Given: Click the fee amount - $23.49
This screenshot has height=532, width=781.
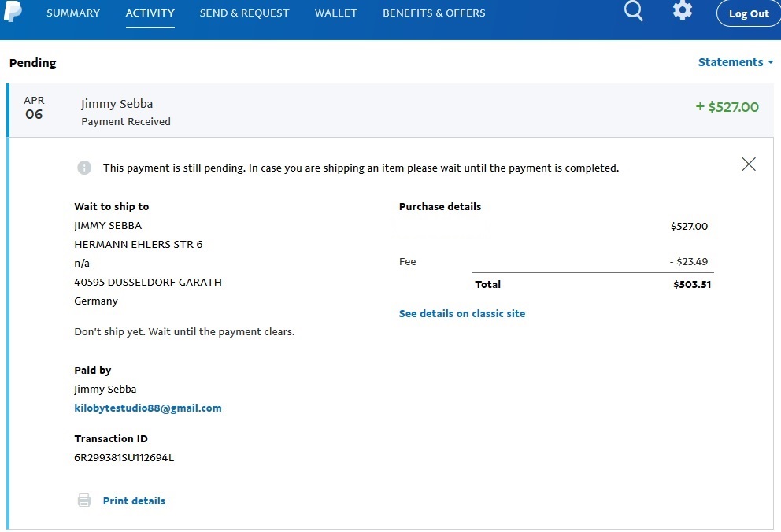Looking at the screenshot, I should [689, 262].
